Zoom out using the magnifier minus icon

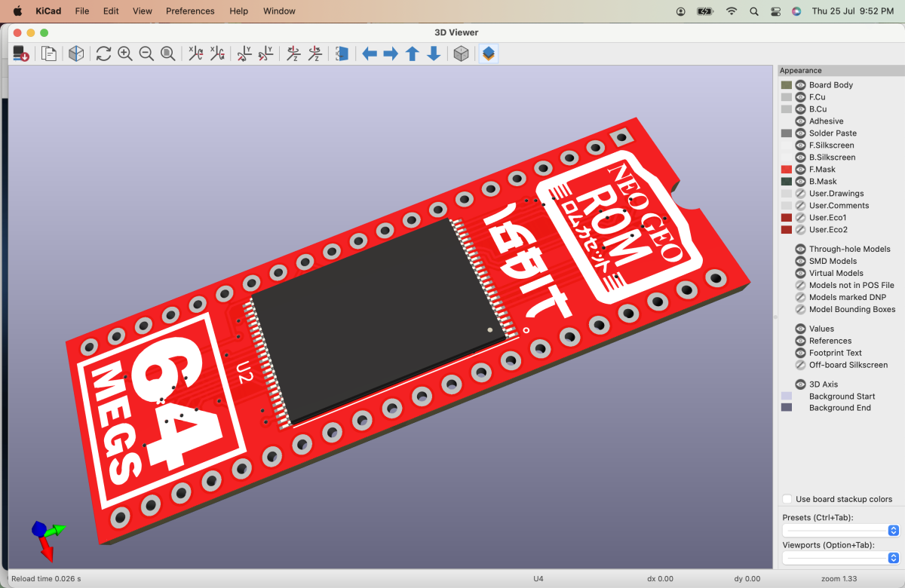(x=146, y=54)
